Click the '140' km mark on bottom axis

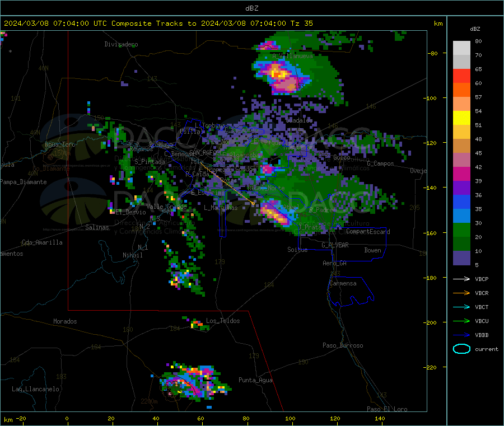pos(380,418)
